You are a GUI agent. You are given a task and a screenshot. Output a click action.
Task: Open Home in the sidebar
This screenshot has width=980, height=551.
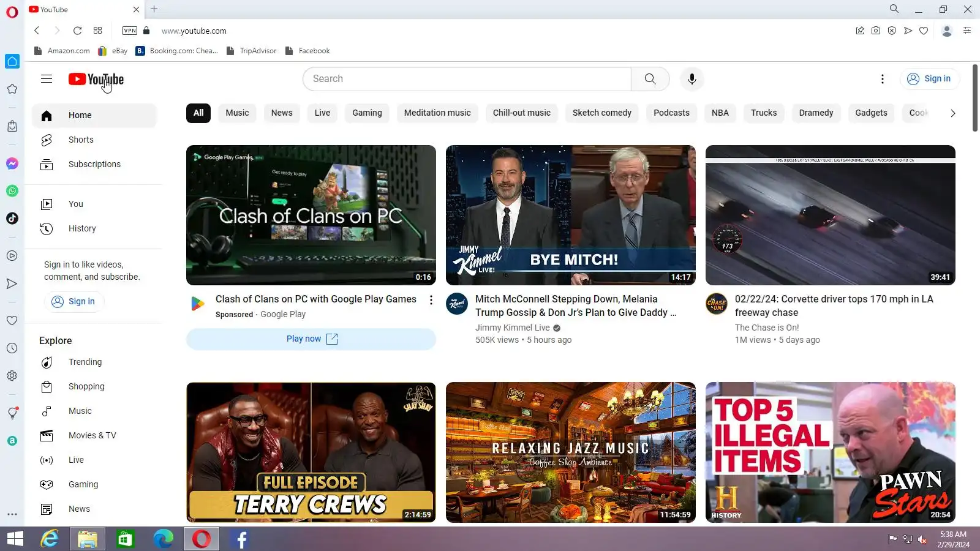94,115
